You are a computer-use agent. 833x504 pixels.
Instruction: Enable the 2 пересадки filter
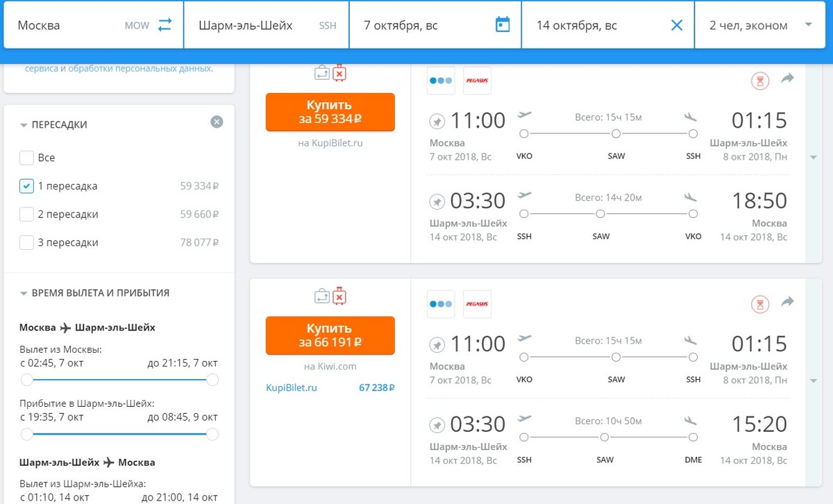click(x=27, y=215)
